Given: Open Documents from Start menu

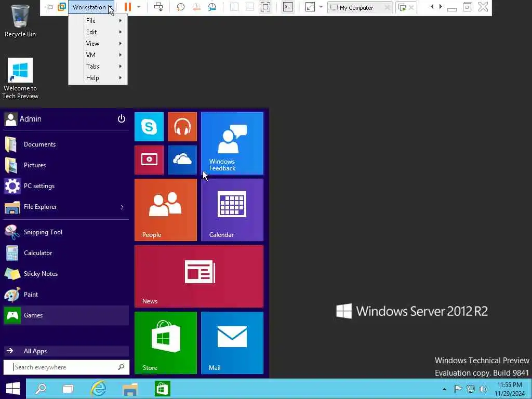Looking at the screenshot, I should (66, 144).
